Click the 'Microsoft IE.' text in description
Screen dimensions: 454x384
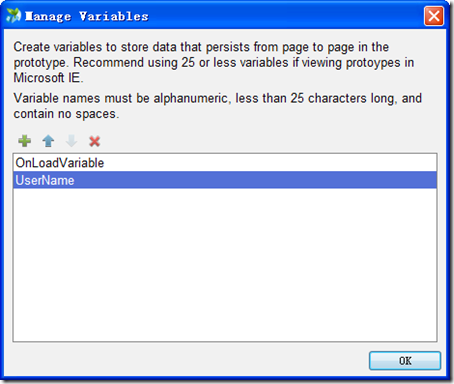tap(48, 78)
